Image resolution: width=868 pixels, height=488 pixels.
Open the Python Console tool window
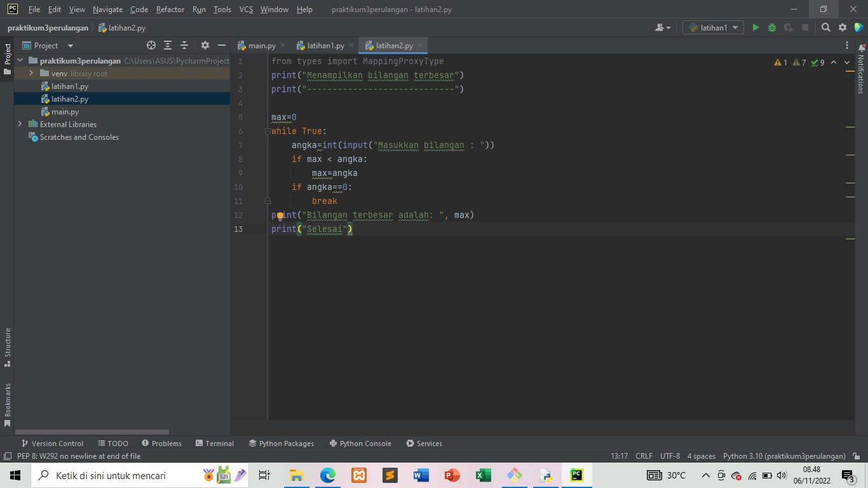360,443
